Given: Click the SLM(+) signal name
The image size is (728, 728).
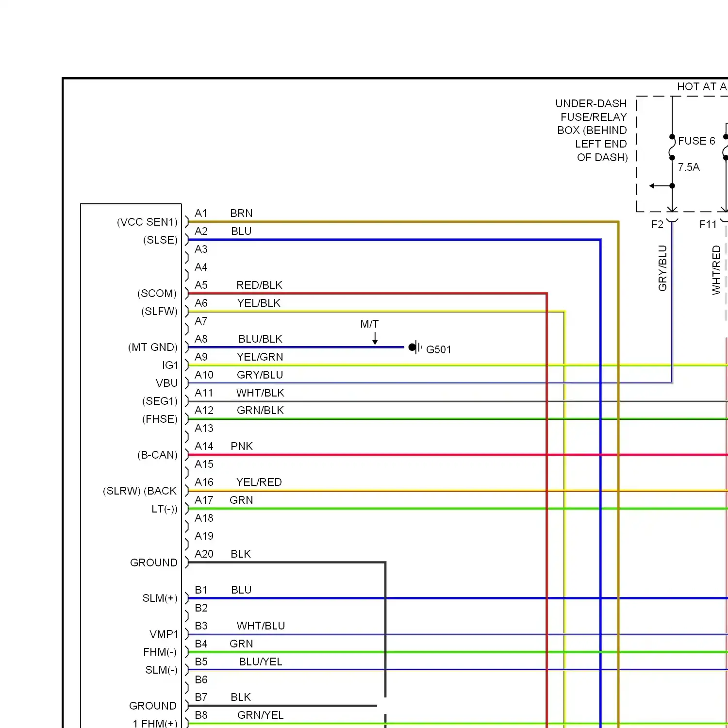Looking at the screenshot, I should 160,598.
